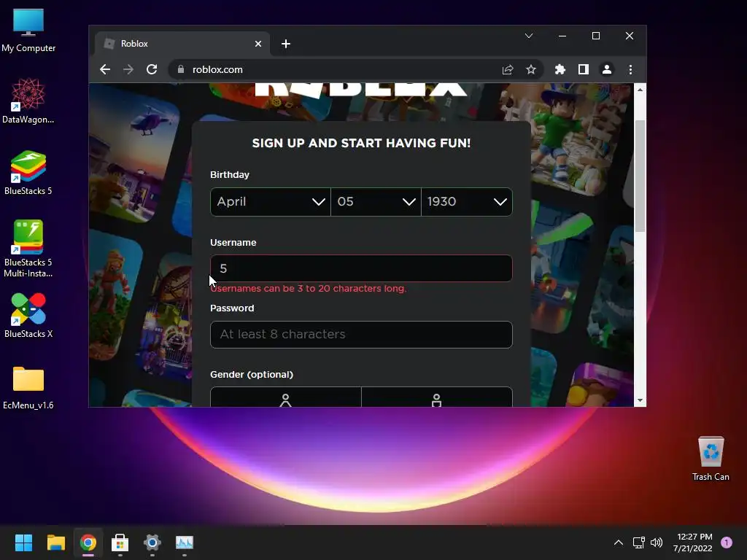Click the Chrome taskbar icon
Screen dimensions: 747x560
coord(88,542)
